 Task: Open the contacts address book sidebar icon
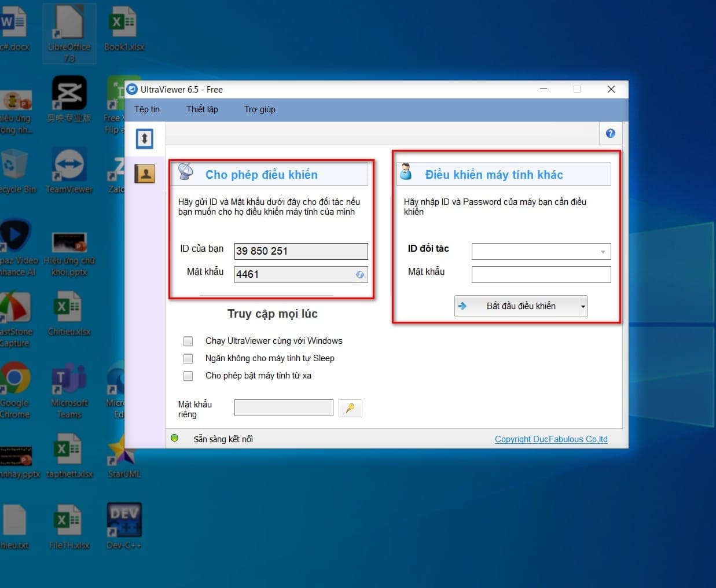tap(145, 173)
